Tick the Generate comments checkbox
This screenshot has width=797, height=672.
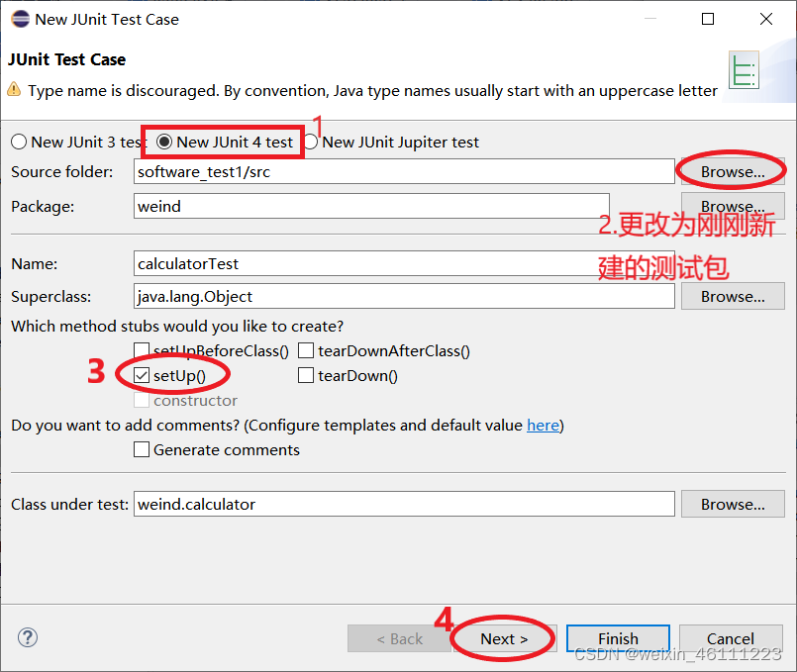(142, 449)
